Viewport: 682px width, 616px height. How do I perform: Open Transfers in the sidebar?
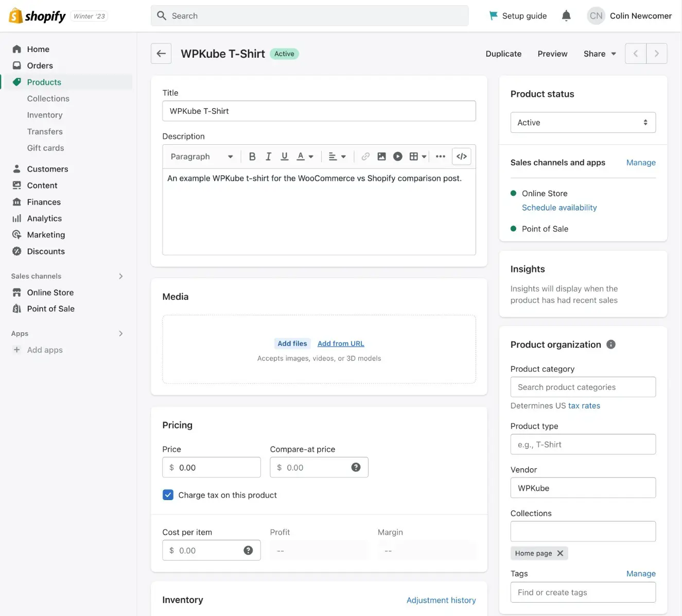45,131
